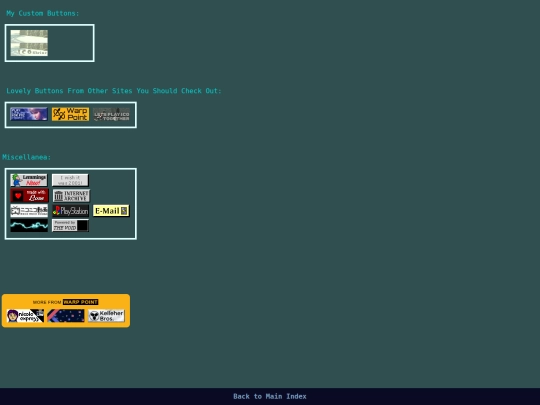
Task: Click the Lemmings Now button
Action: click(x=29, y=180)
